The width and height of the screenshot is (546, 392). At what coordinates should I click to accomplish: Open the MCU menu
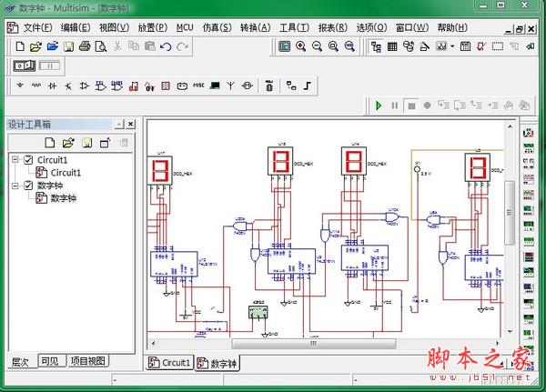(185, 28)
